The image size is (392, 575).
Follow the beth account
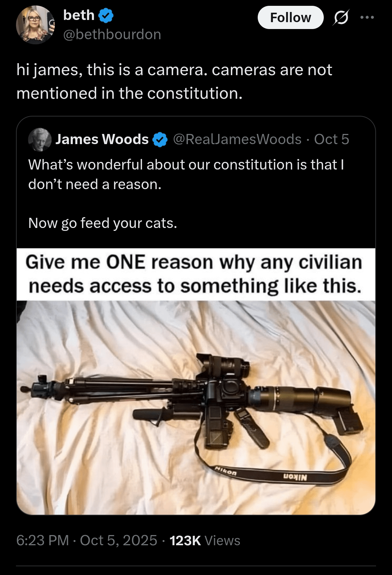290,17
